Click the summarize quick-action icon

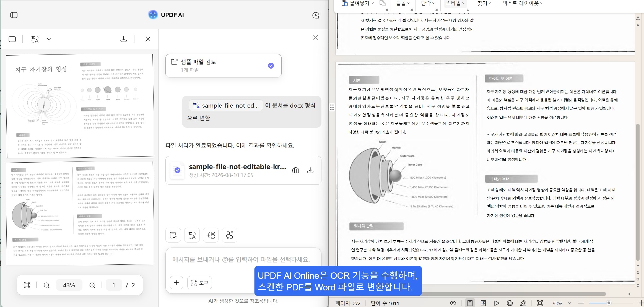click(173, 235)
